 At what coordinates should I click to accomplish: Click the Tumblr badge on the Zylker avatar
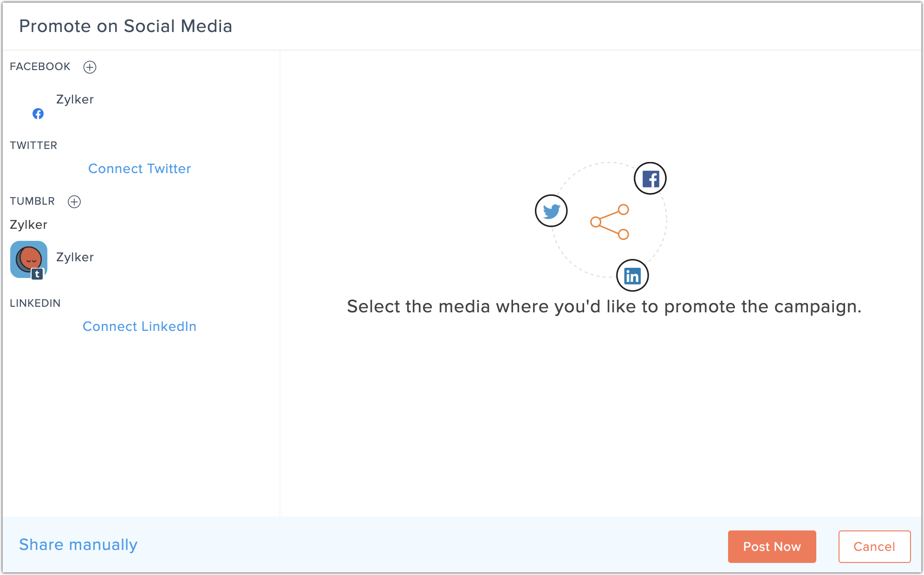pos(38,274)
